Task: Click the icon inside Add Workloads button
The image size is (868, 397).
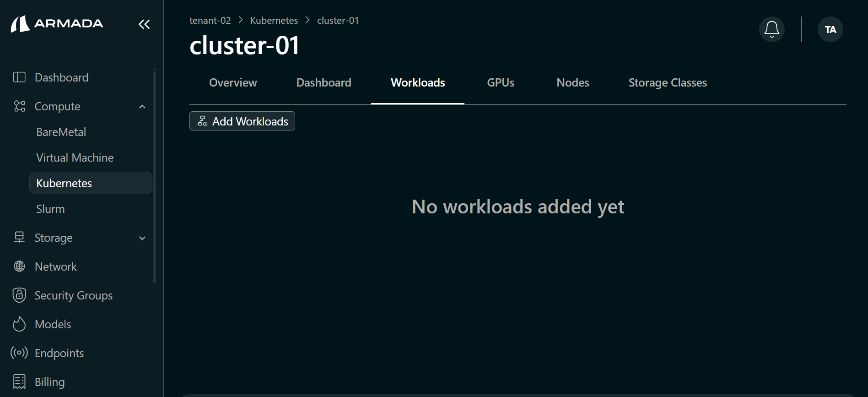Action: [x=202, y=121]
